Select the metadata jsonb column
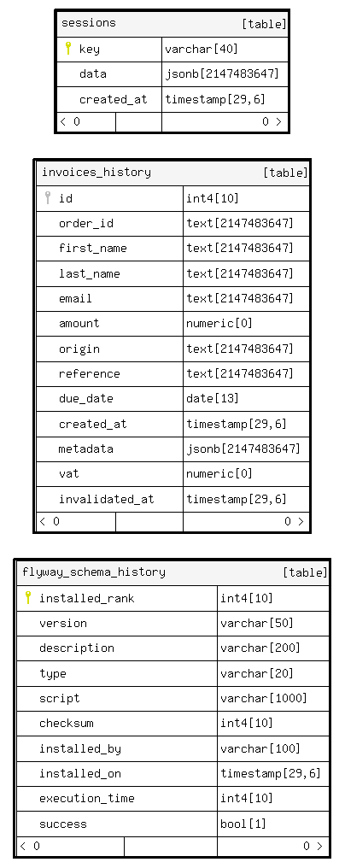Image resolution: width=345 pixels, height=868 pixels. (x=172, y=449)
